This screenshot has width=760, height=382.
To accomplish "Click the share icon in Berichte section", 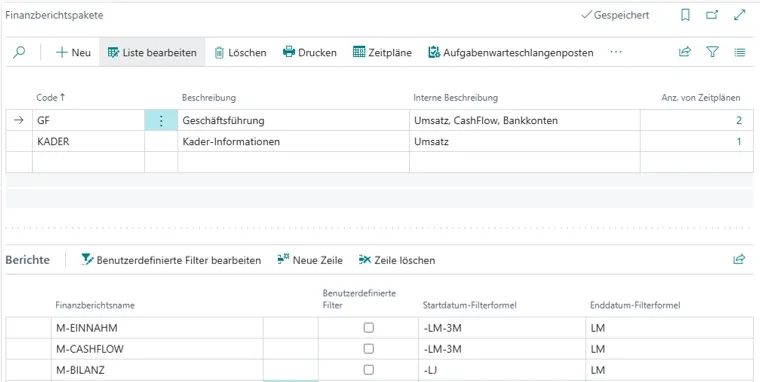I will tap(739, 259).
